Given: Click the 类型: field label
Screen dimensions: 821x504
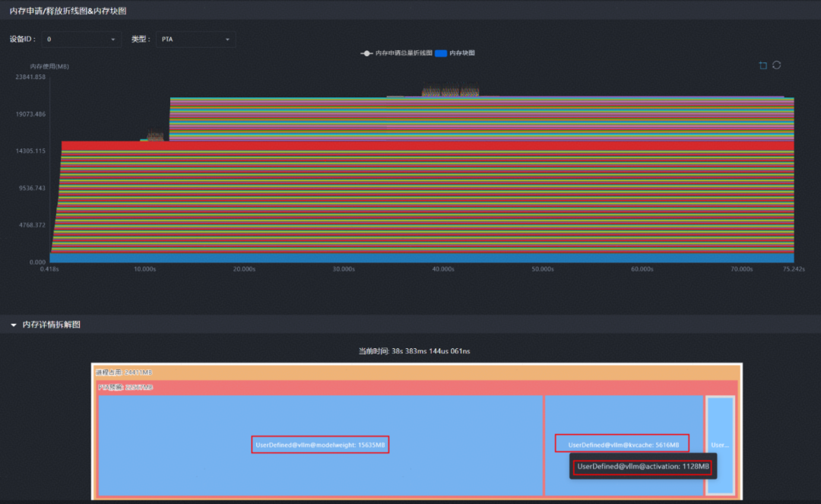Looking at the screenshot, I should click(141, 40).
